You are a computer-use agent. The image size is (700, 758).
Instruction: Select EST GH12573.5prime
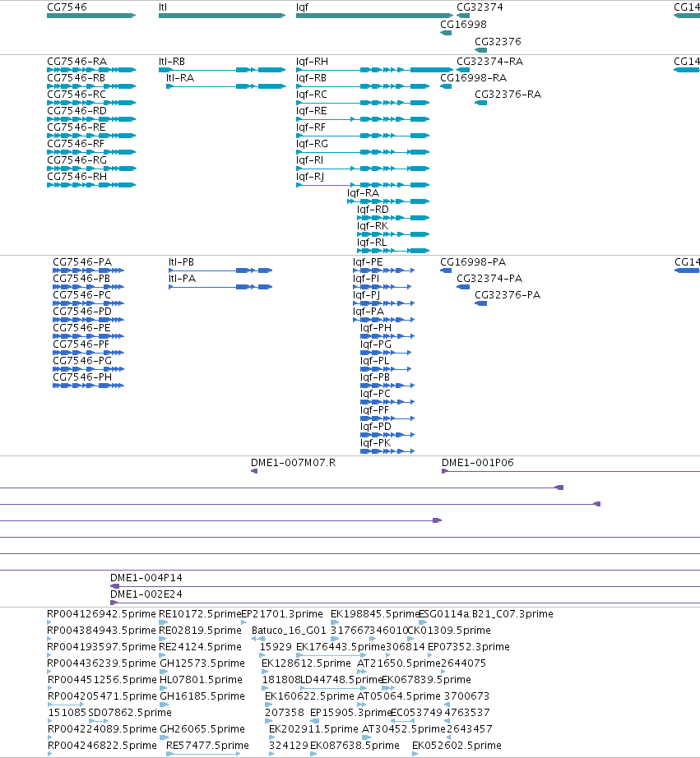202,663
